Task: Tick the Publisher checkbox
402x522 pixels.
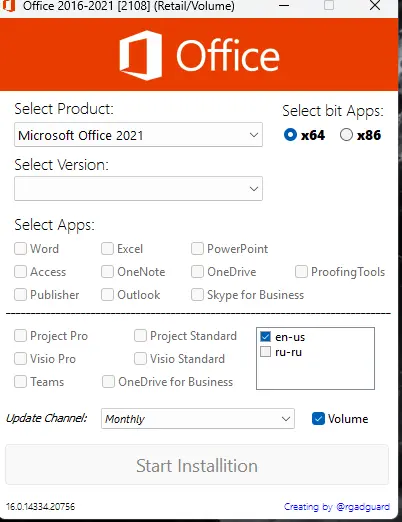Action: pos(20,294)
